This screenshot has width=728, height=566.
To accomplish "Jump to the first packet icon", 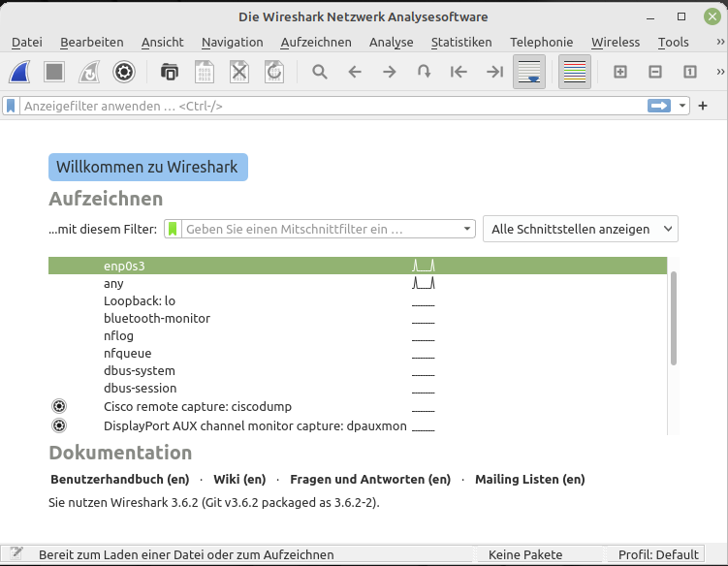I will pos(459,72).
